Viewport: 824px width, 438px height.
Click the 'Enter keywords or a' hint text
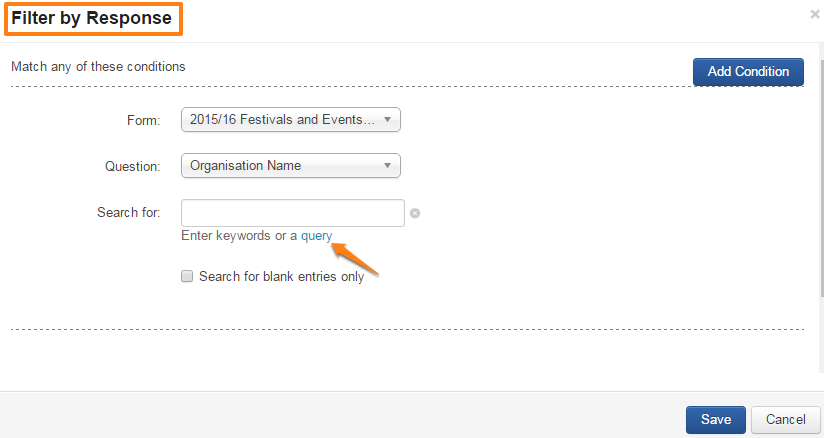(239, 236)
